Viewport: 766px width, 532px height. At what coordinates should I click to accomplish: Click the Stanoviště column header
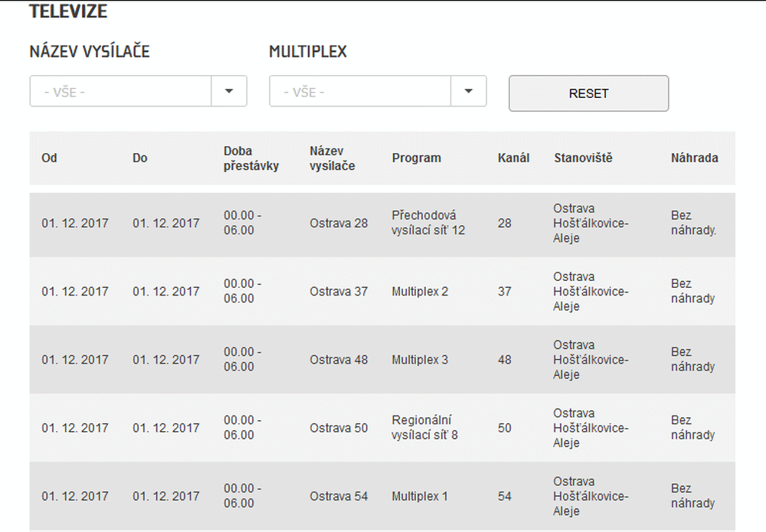click(x=583, y=158)
